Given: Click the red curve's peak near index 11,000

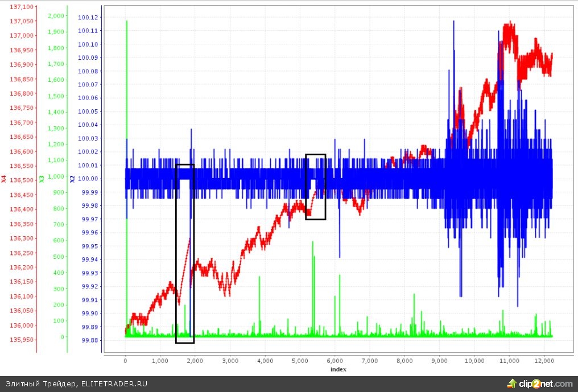Looking at the screenshot, I should tap(509, 24).
